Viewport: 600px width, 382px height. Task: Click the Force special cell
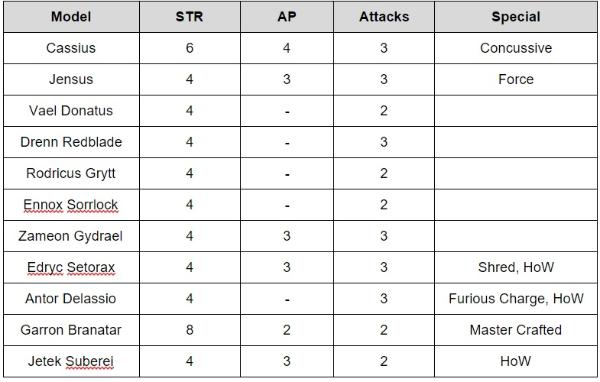pyautogui.click(x=516, y=79)
